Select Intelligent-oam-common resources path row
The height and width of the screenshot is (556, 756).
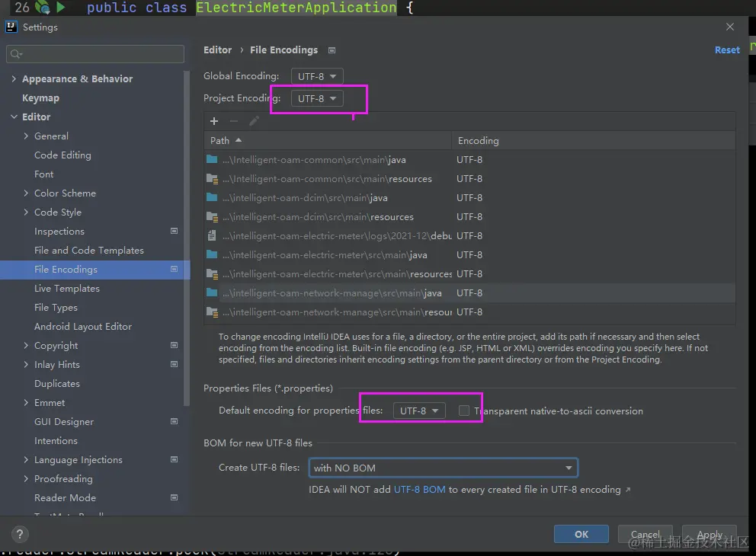pos(469,178)
